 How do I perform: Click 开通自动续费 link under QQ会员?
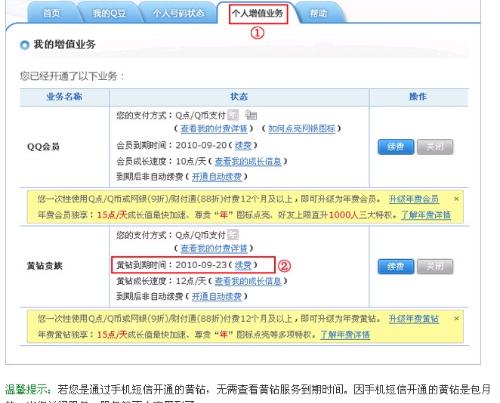pos(217,177)
